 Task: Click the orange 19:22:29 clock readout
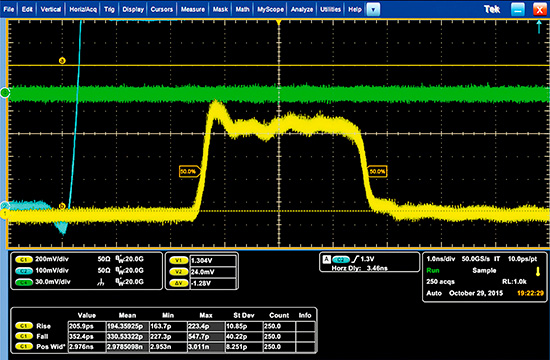pyautogui.click(x=530, y=293)
